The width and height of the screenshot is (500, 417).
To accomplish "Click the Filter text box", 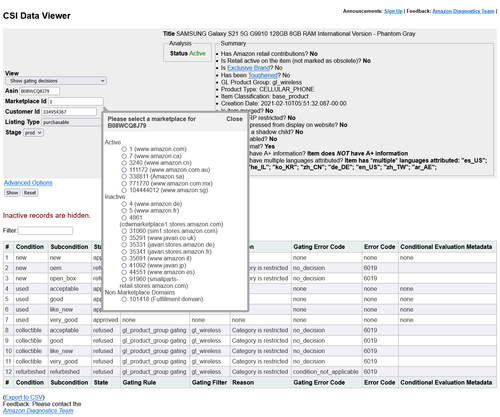I will pos(45,230).
